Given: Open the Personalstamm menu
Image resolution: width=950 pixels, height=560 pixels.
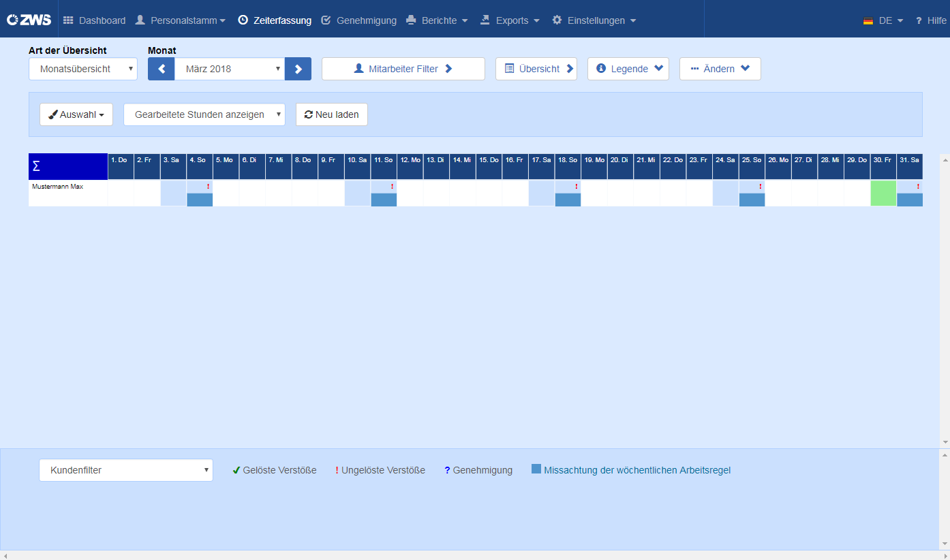Looking at the screenshot, I should pyautogui.click(x=180, y=20).
